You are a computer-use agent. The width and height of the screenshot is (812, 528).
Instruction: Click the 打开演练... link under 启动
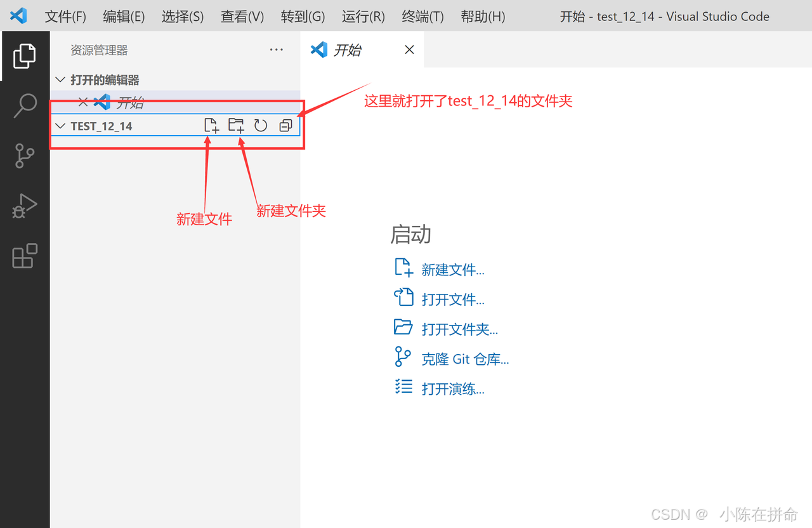pos(453,388)
